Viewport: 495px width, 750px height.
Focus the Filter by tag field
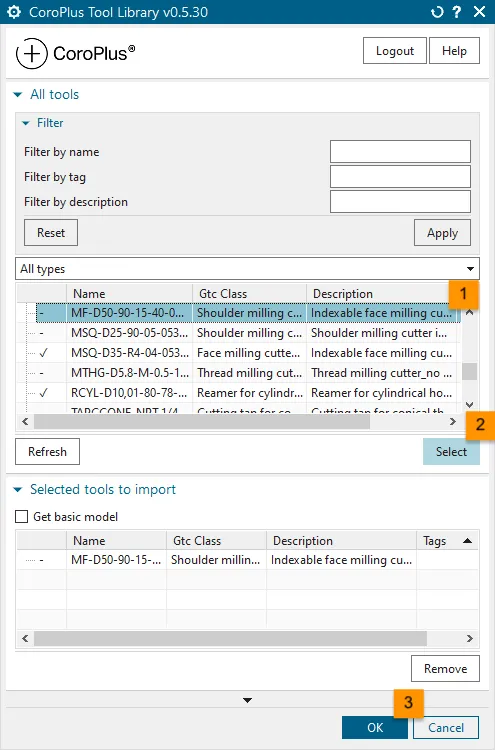pos(400,176)
